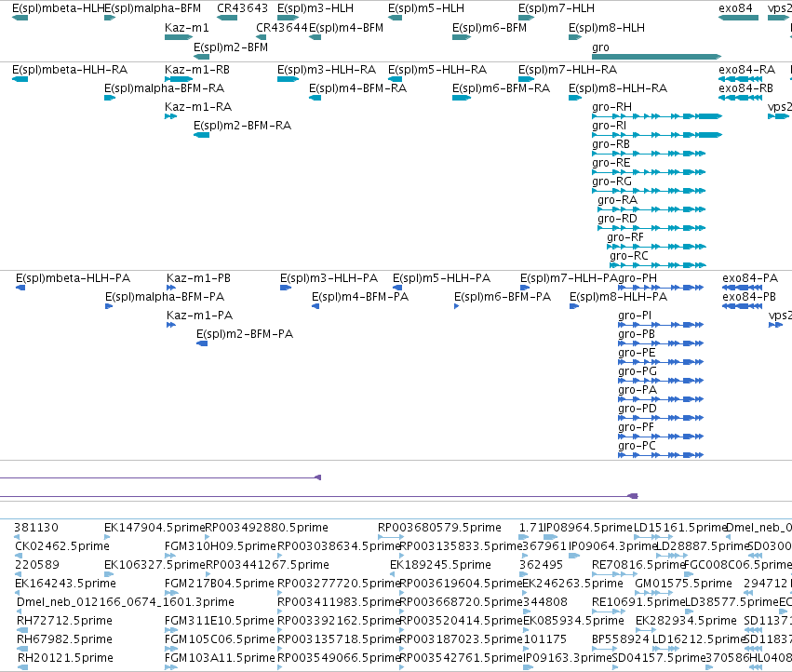The width and height of the screenshot is (792, 672).
Task: Select the exo84-PA protein
Action: (742, 288)
